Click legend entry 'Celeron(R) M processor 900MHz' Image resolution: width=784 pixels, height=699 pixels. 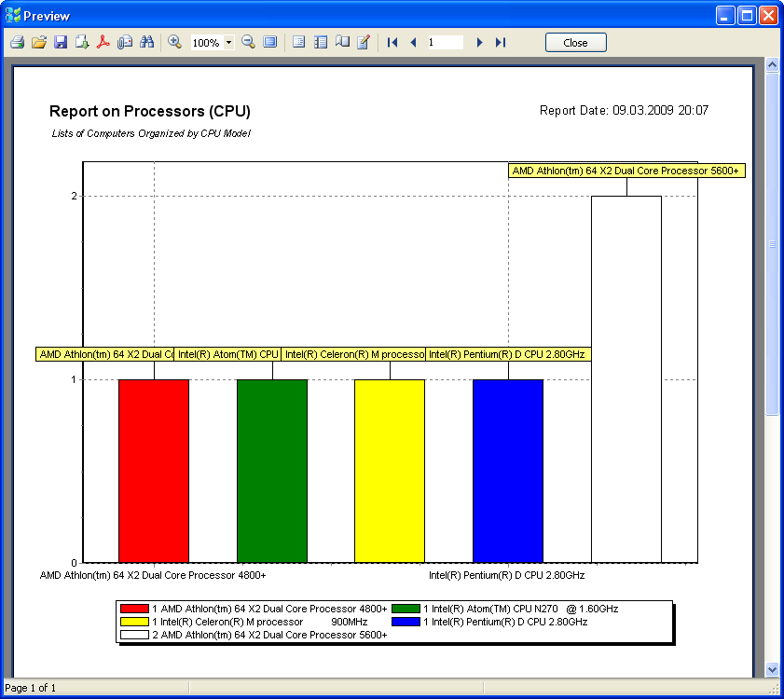pos(260,622)
